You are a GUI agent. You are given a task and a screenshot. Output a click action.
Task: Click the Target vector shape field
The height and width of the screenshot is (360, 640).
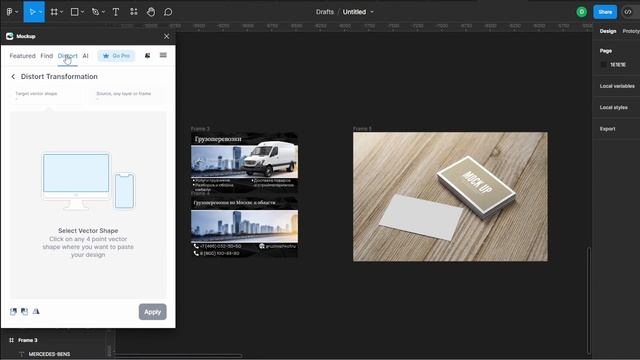pyautogui.click(x=48, y=96)
